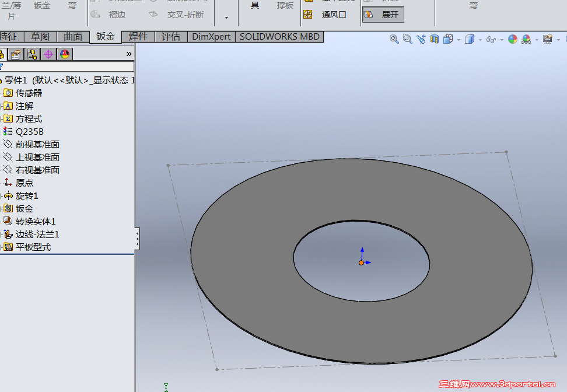Switch to the SOLIDWORKS MBD tab
This screenshot has height=392, width=567.
point(279,36)
